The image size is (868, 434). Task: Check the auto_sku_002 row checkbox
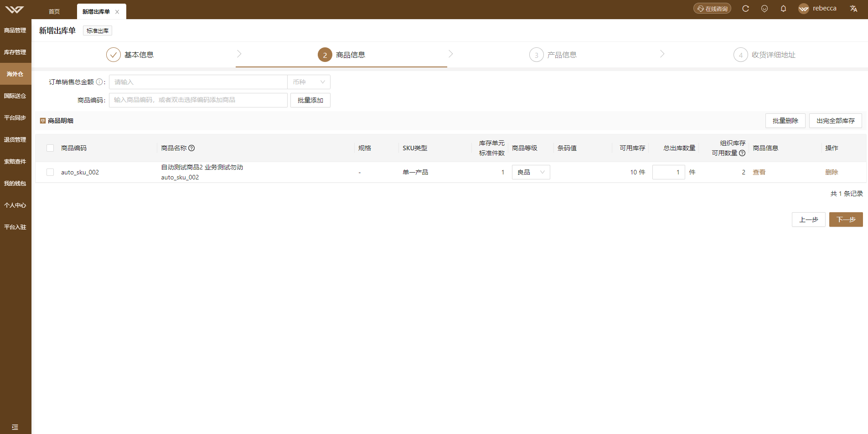pos(50,172)
